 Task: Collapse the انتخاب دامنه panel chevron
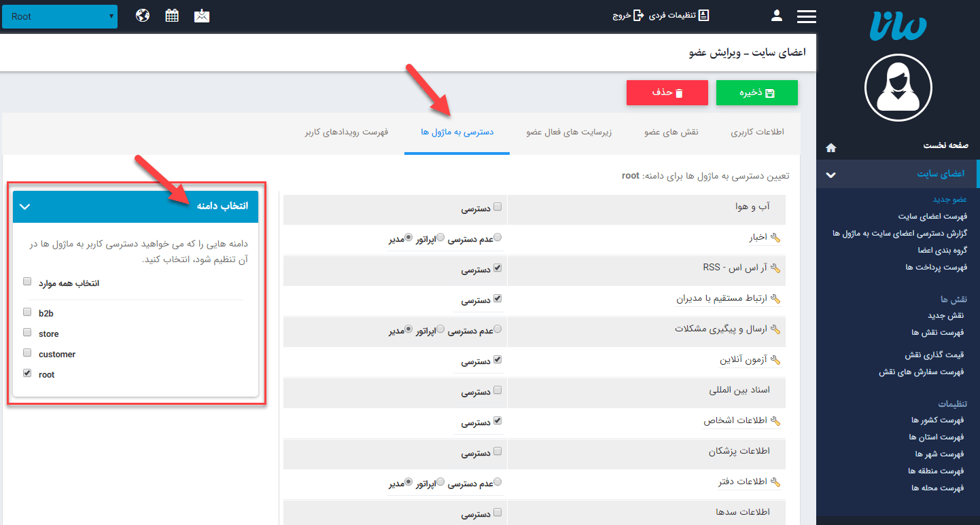click(x=24, y=206)
